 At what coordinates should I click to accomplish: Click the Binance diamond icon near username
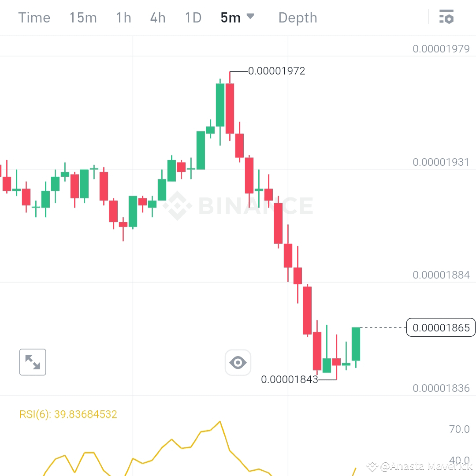[x=372, y=465]
